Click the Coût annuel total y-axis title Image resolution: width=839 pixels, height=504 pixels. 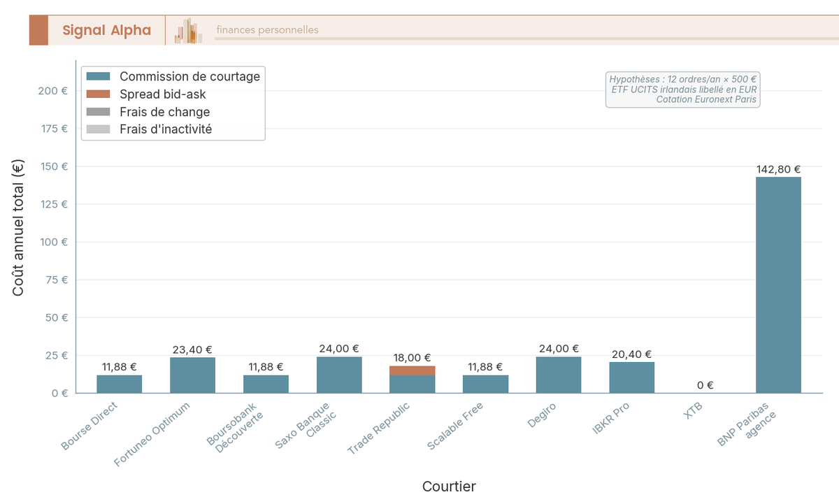[19, 227]
